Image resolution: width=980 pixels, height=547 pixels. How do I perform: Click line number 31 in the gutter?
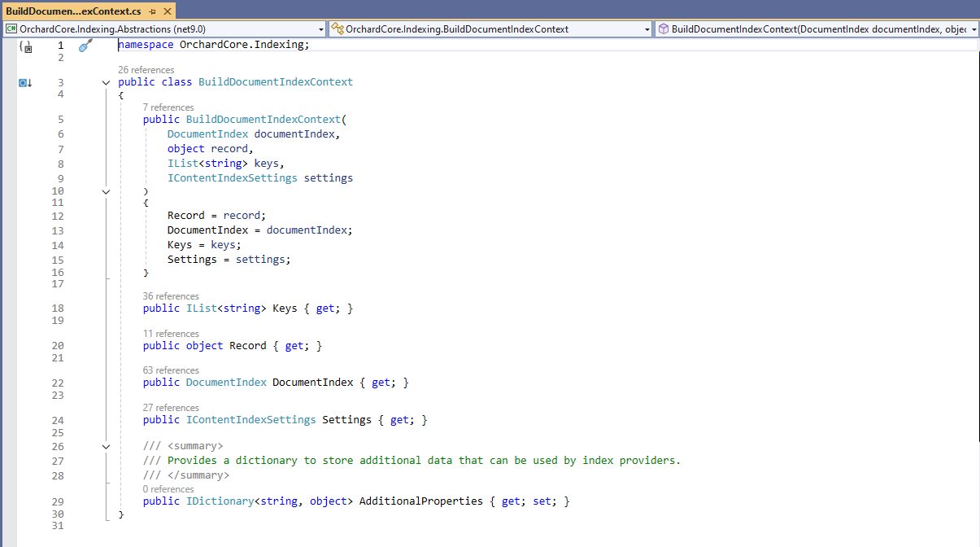(x=57, y=526)
